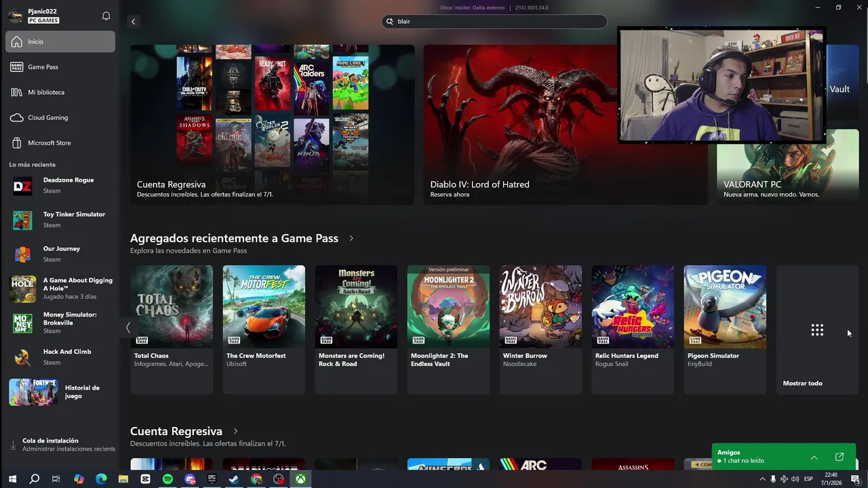868x488 pixels.
Task: Pop out the Amigos panel window
Action: 840,457
